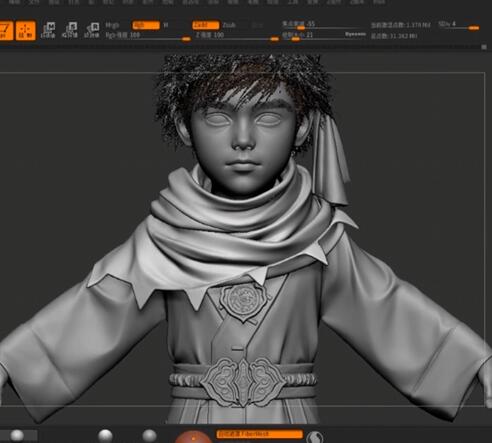Viewport: 492px width, 443px height.
Task: Enable the Mrgb paint mode
Action: (x=112, y=25)
